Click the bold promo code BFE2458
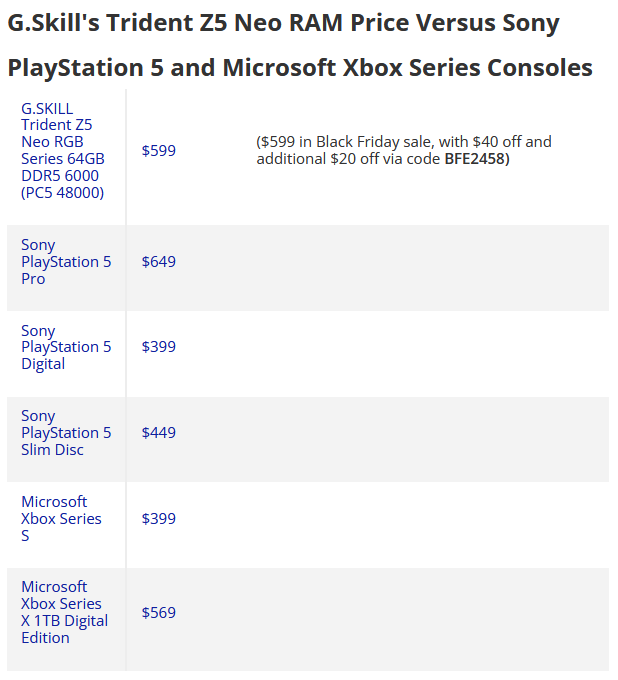This screenshot has height=680, width=618. [x=477, y=159]
